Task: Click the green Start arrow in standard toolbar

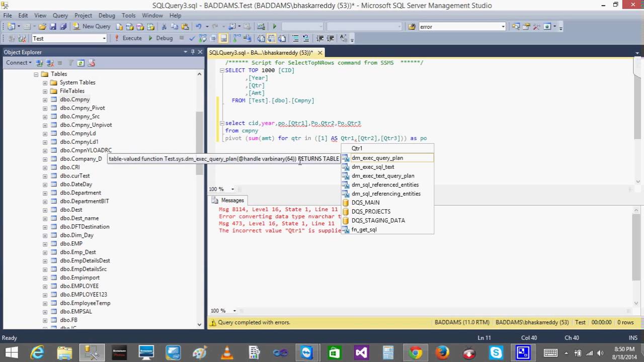Action: (x=274, y=27)
